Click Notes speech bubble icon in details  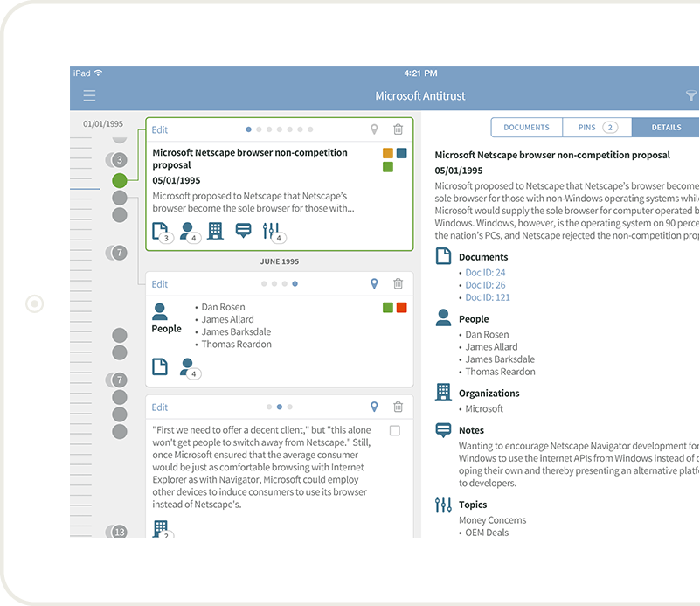pos(443,430)
